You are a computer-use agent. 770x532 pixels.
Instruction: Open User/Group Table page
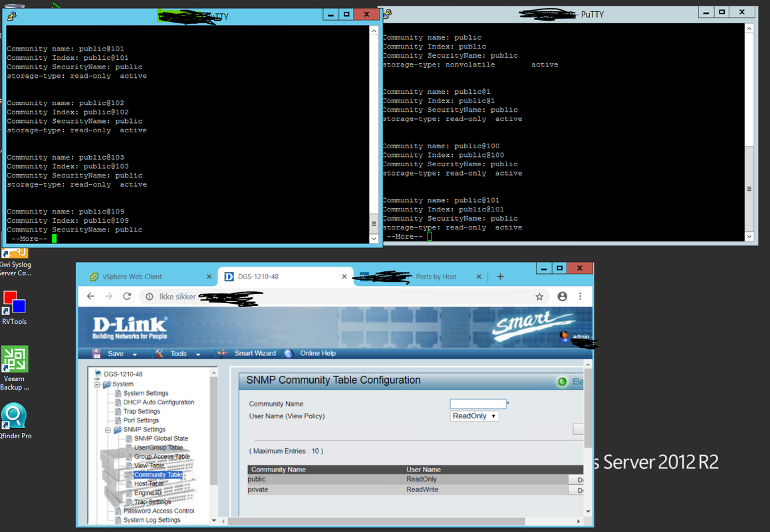tap(158, 448)
